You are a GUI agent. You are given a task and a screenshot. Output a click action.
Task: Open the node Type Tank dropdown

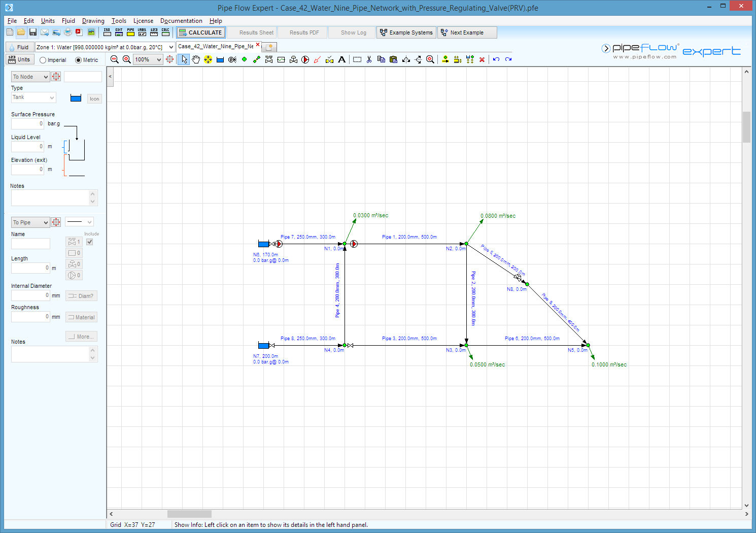[x=33, y=97]
